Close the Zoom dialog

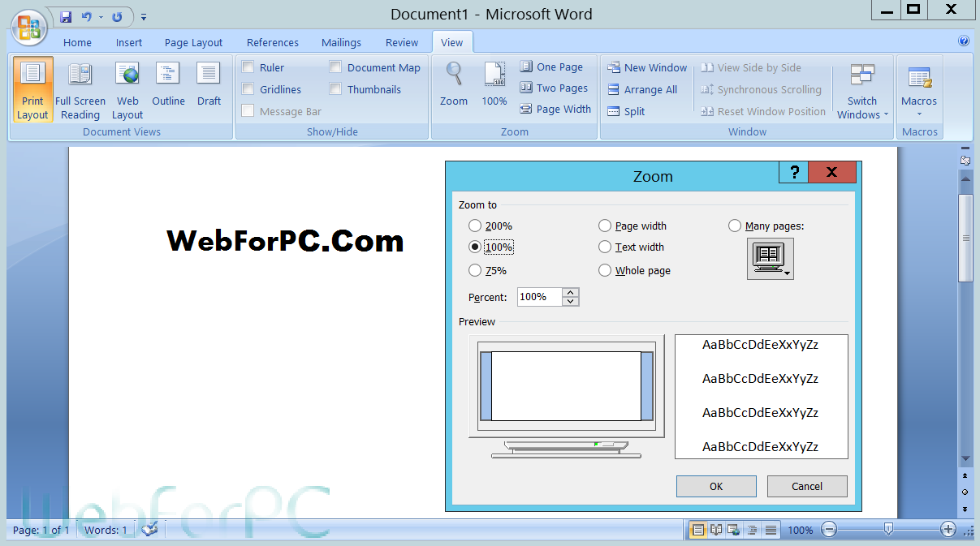click(832, 172)
